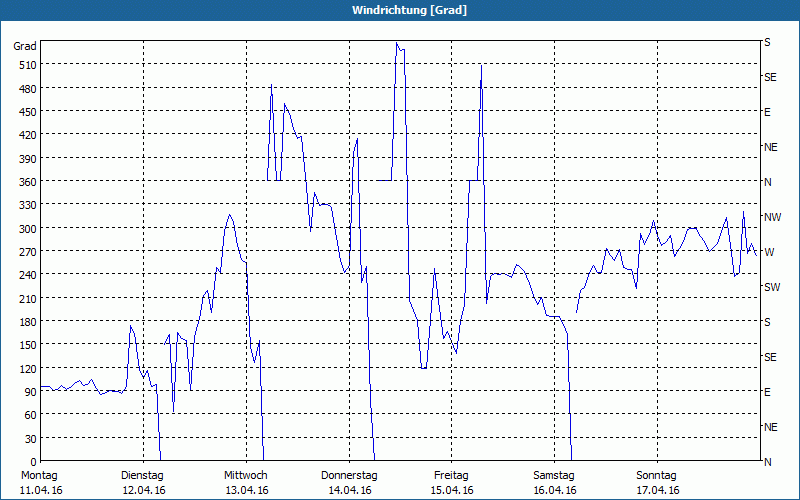800x500 pixels.
Task: Click the "0" degree axis label
Action: click(x=34, y=462)
